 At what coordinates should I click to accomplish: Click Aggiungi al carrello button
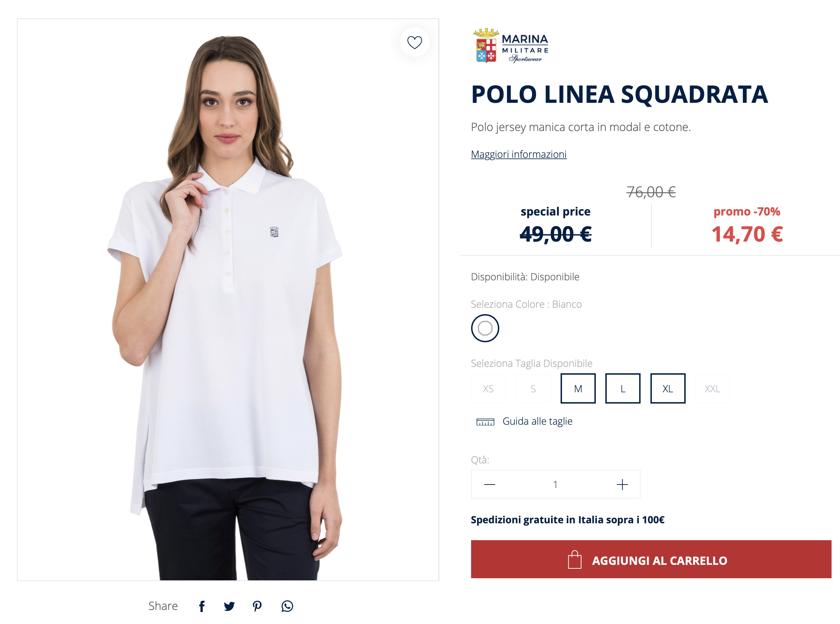[x=651, y=559]
